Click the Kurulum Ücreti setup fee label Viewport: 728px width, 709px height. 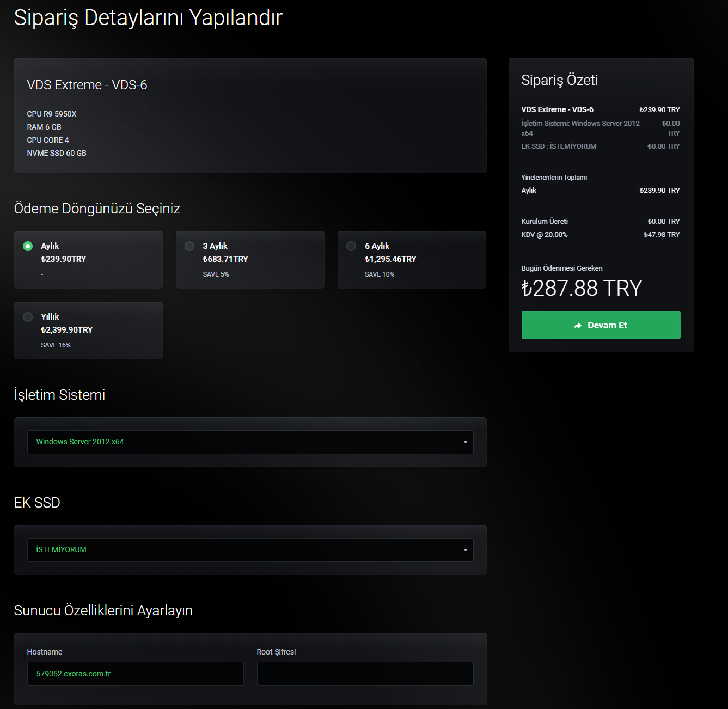coord(545,222)
